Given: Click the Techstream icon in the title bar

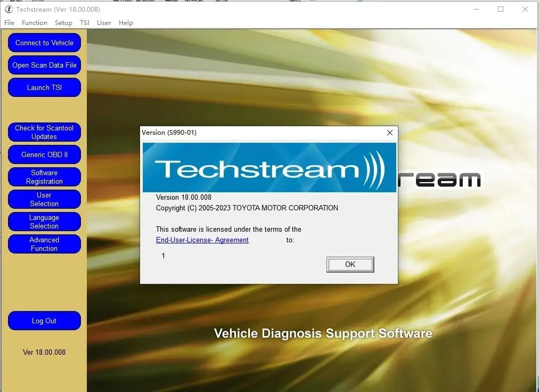Looking at the screenshot, I should tap(8, 9).
